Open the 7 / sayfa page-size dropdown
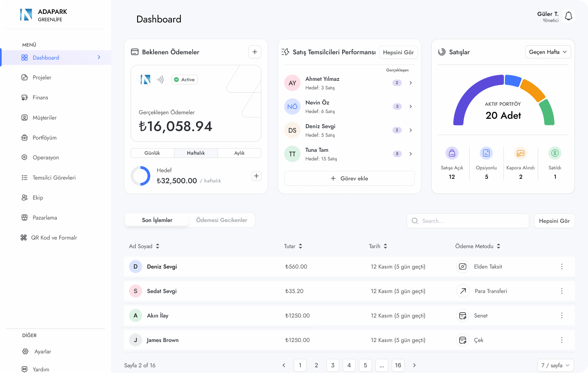The width and height of the screenshot is (588, 373). tap(555, 365)
